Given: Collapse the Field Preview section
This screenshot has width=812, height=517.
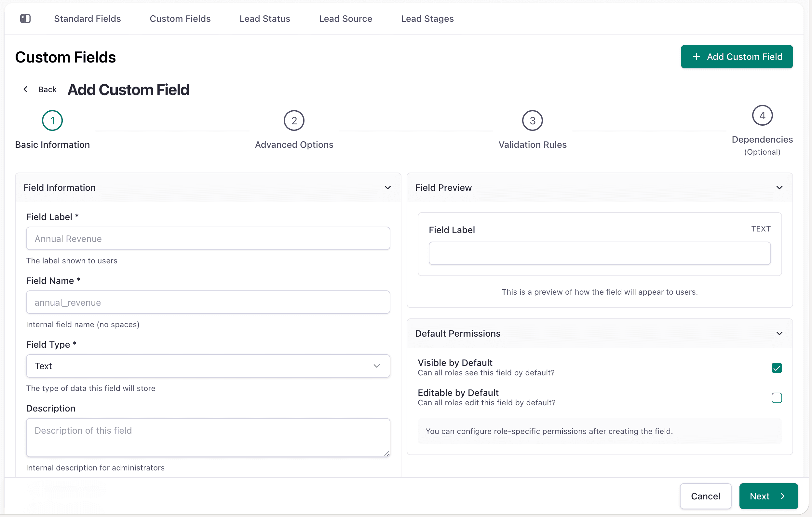Looking at the screenshot, I should coord(779,188).
